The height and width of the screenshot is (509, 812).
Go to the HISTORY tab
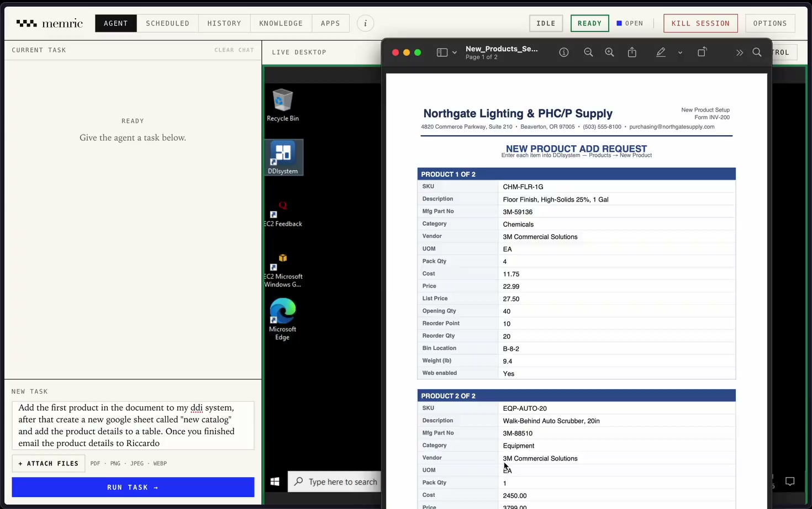click(x=224, y=23)
